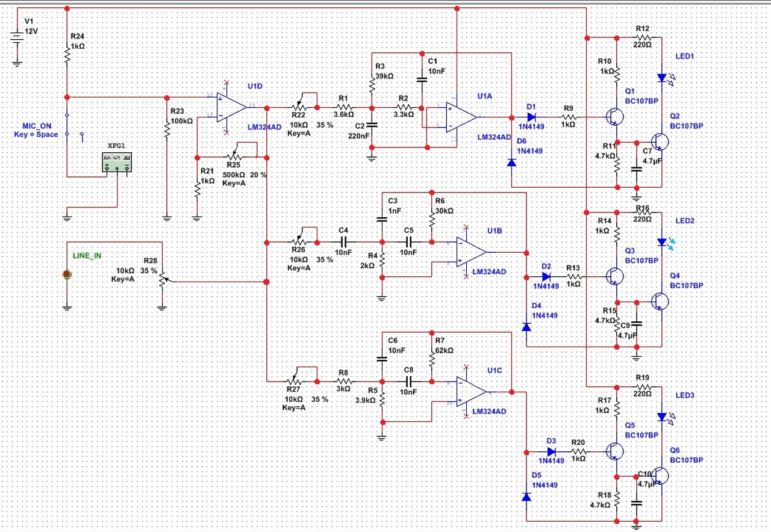Image resolution: width=771 pixels, height=532 pixels.
Task: Click the 3.9kΩ value of R5
Action: (366, 400)
